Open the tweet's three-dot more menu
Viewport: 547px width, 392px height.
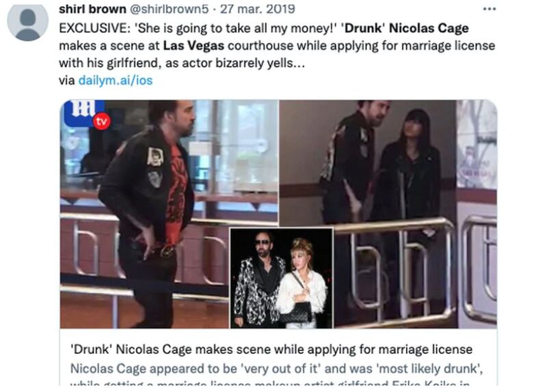pos(489,9)
